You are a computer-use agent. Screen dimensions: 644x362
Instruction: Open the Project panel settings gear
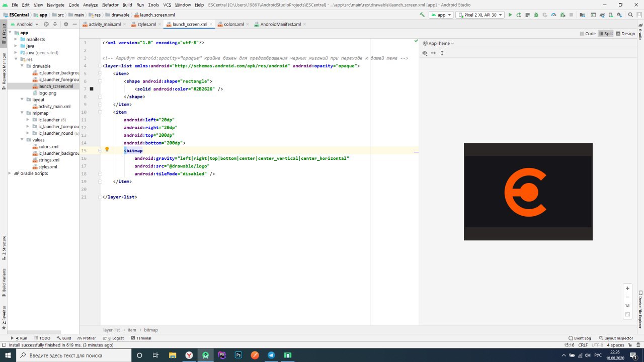click(x=65, y=24)
